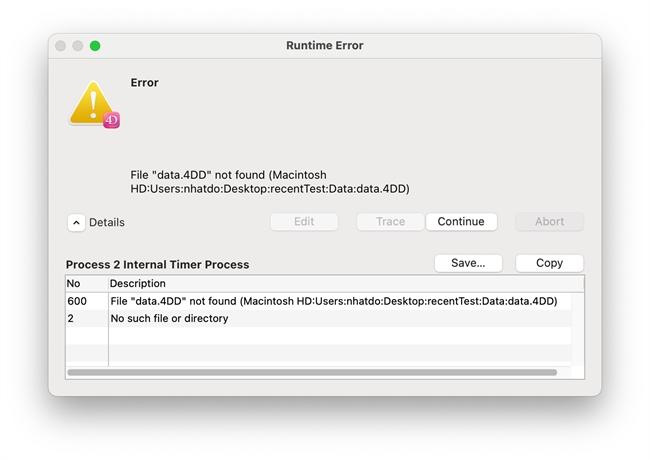This screenshot has width=650, height=460.
Task: Select the "No such file or directory" row
Action: pos(169,319)
